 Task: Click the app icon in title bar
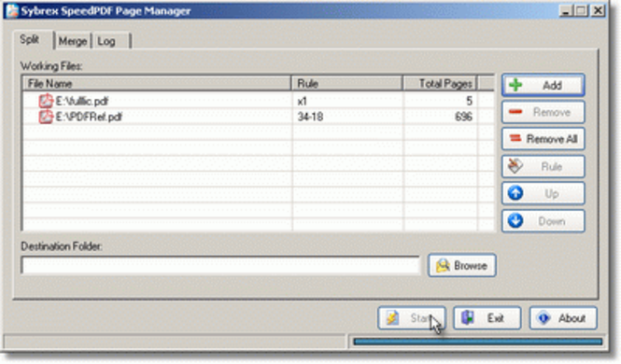pyautogui.click(x=12, y=10)
